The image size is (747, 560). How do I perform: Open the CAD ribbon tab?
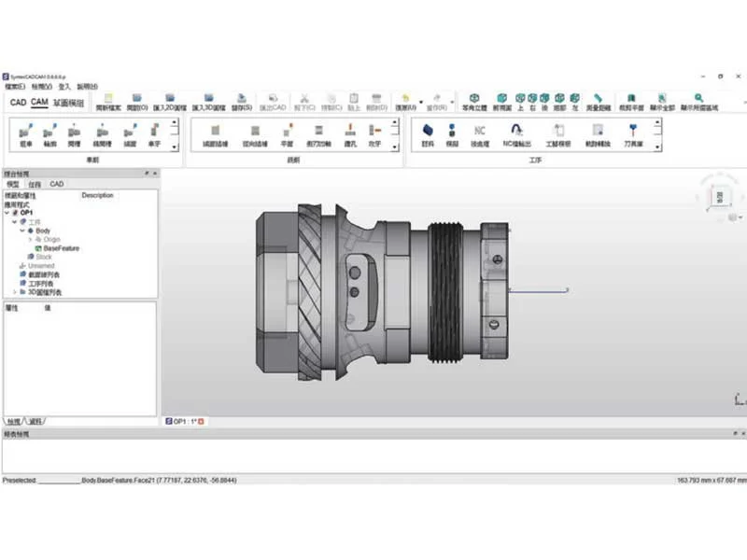[18, 103]
